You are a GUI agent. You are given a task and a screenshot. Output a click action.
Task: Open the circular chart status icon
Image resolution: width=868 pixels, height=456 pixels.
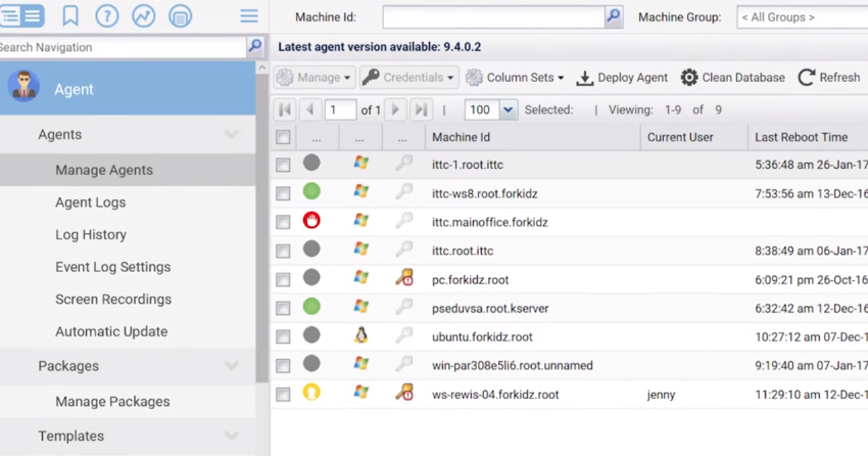(144, 16)
